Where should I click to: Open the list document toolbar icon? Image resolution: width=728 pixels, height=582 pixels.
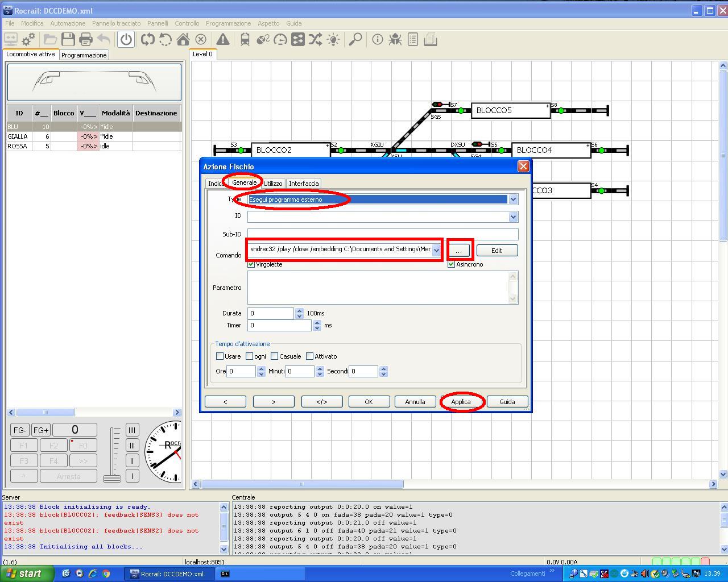[413, 39]
